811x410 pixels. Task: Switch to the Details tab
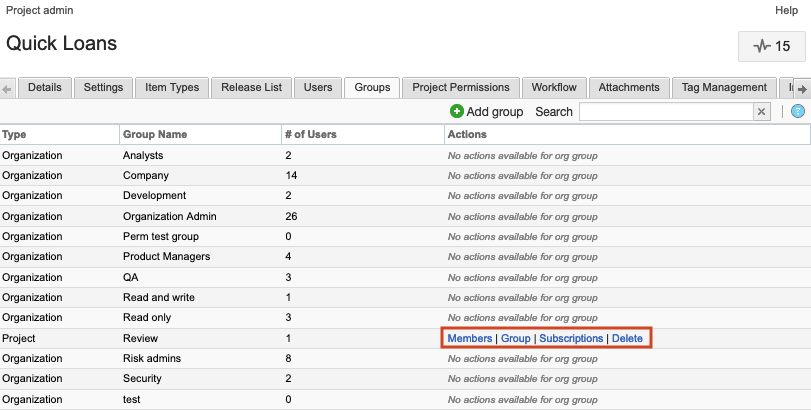44,88
